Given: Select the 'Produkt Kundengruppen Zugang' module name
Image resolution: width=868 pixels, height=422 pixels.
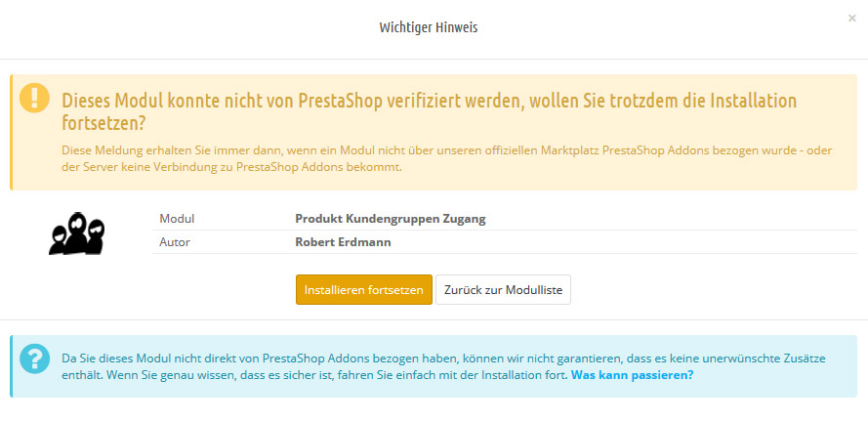Looking at the screenshot, I should pyautogui.click(x=391, y=218).
